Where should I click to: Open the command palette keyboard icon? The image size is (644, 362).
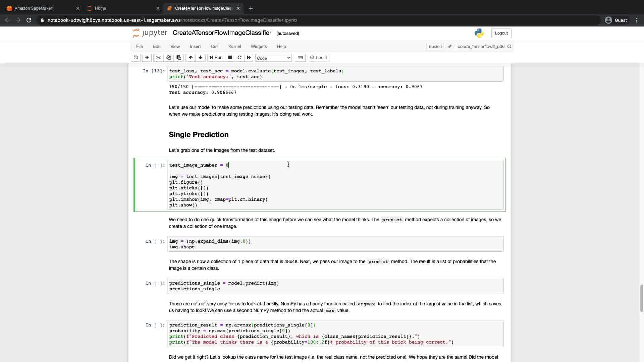[300, 58]
